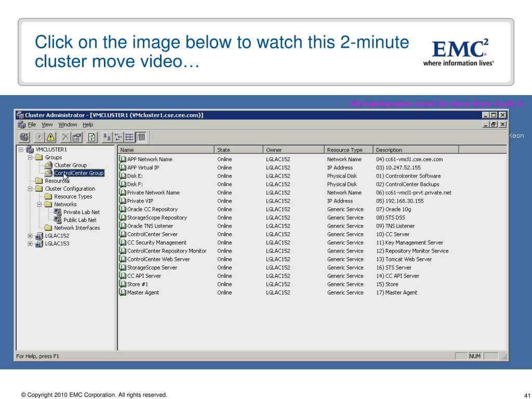Switch to Large Icons view
The width and height of the screenshot is (532, 399).
click(x=107, y=137)
